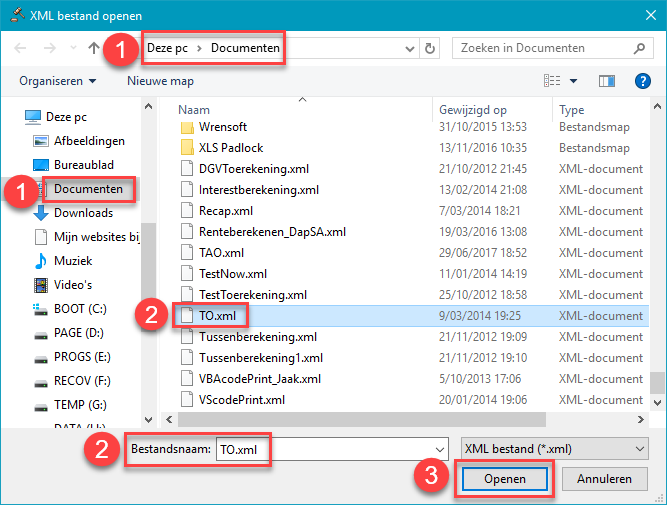Click Documenten in address breadcrumb

coord(245,48)
